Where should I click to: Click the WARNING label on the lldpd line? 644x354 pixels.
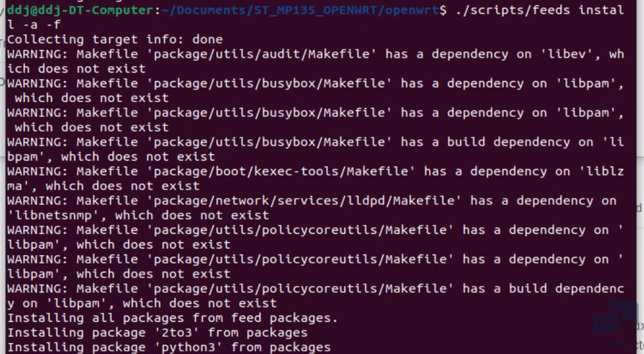pos(37,200)
